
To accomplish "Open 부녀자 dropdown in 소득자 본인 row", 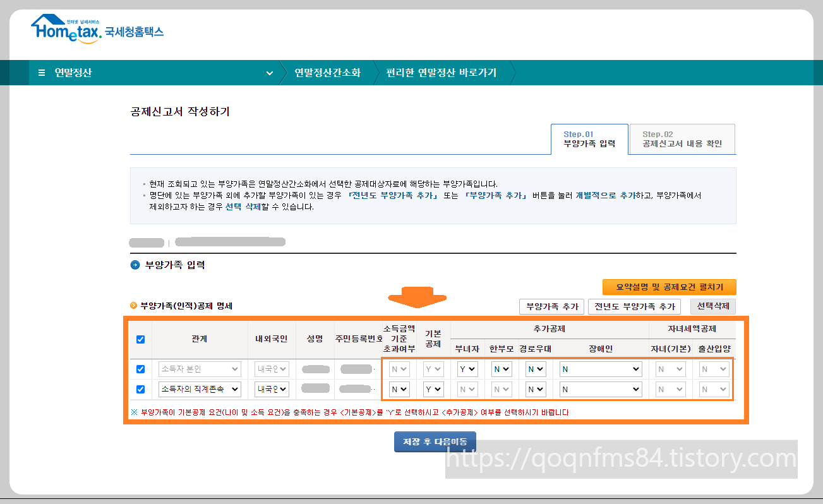I will pyautogui.click(x=467, y=369).
